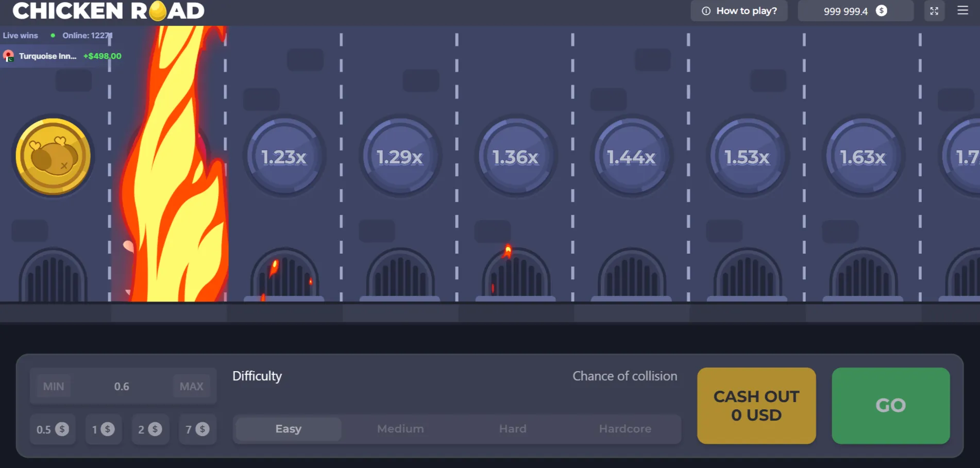This screenshot has height=468, width=980.
Task: Choose Hard difficulty level
Action: pos(513,429)
